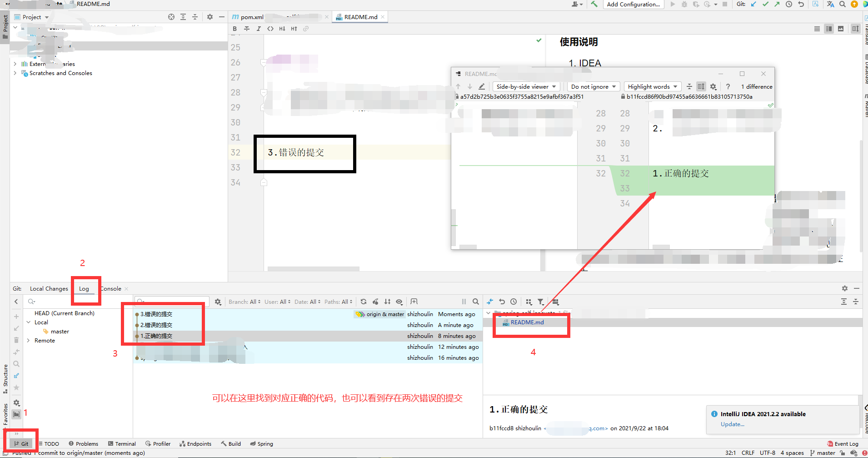Open the Date: All filter dropdown
Image resolution: width=868 pixels, height=458 pixels.
pyautogui.click(x=308, y=302)
